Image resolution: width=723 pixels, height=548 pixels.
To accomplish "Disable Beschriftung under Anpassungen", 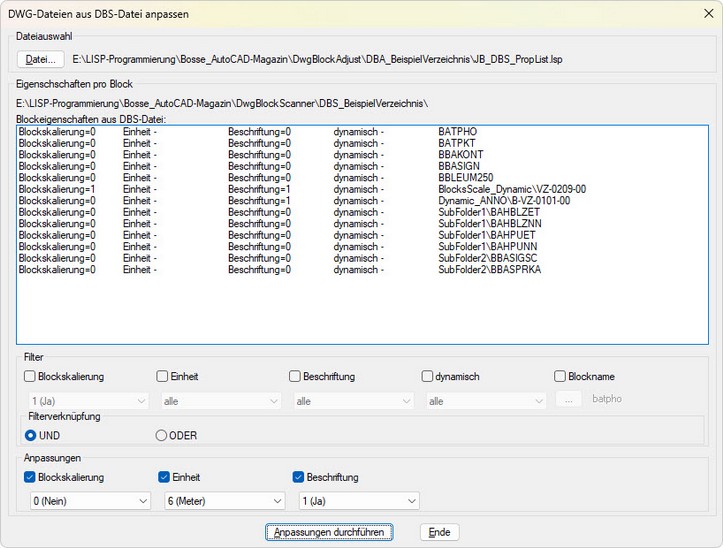I will tap(298, 477).
